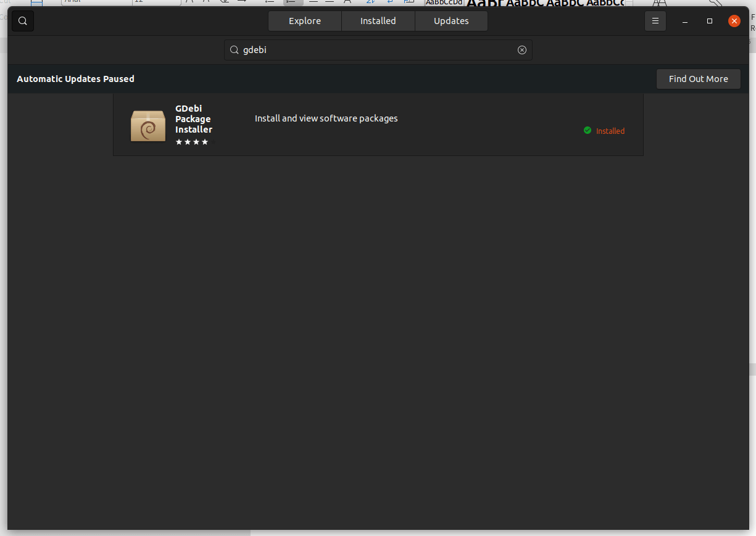Minimize the Software window

(x=685, y=21)
